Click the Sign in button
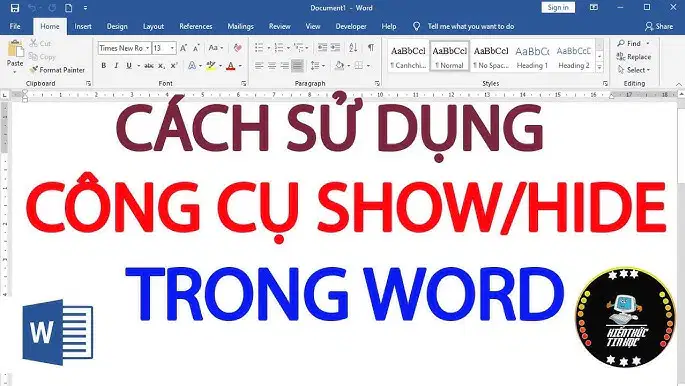The image size is (685, 386). (558, 7)
